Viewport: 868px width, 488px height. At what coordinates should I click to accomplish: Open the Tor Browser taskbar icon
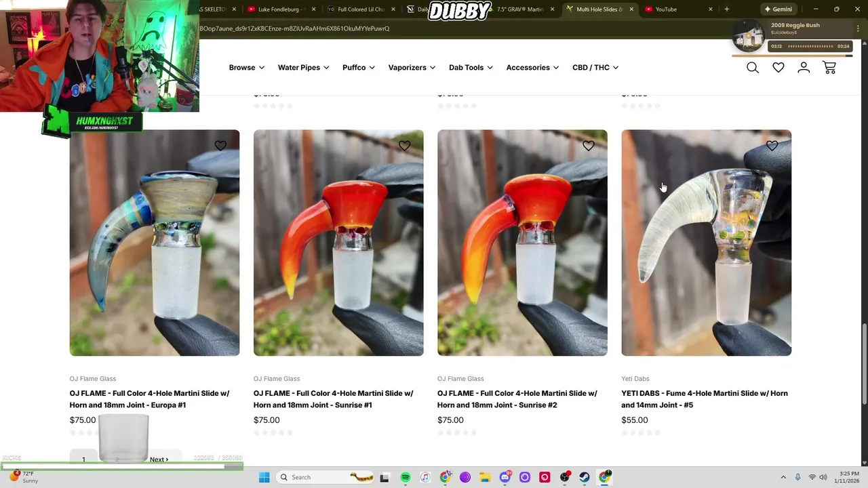(x=465, y=477)
